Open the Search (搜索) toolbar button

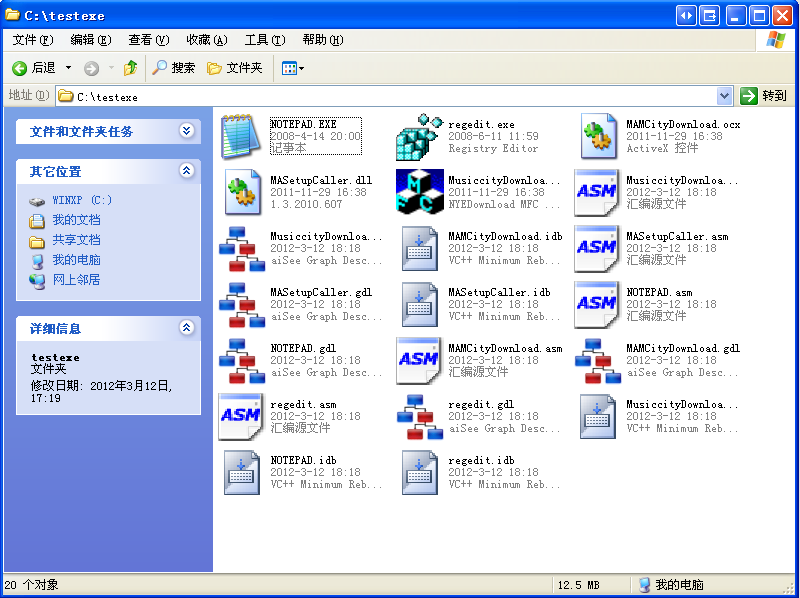tap(174, 68)
